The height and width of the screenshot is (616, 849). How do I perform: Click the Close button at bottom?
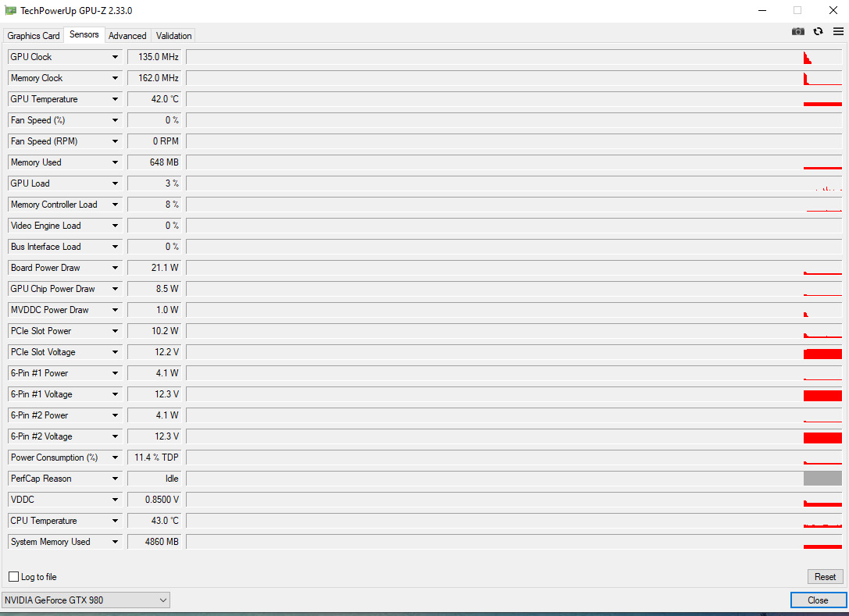point(818,600)
